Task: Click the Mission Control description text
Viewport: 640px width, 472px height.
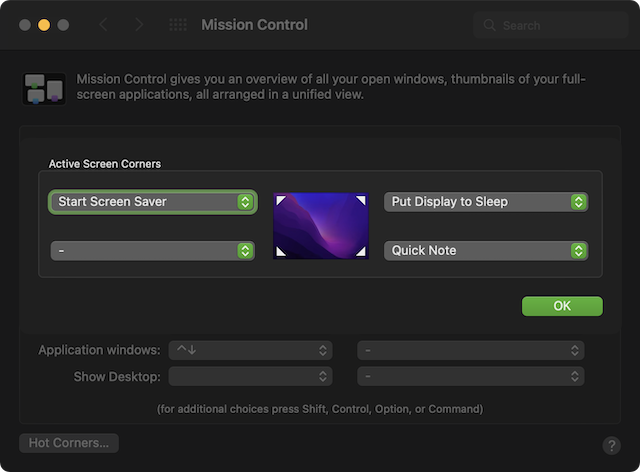Action: tap(331, 87)
